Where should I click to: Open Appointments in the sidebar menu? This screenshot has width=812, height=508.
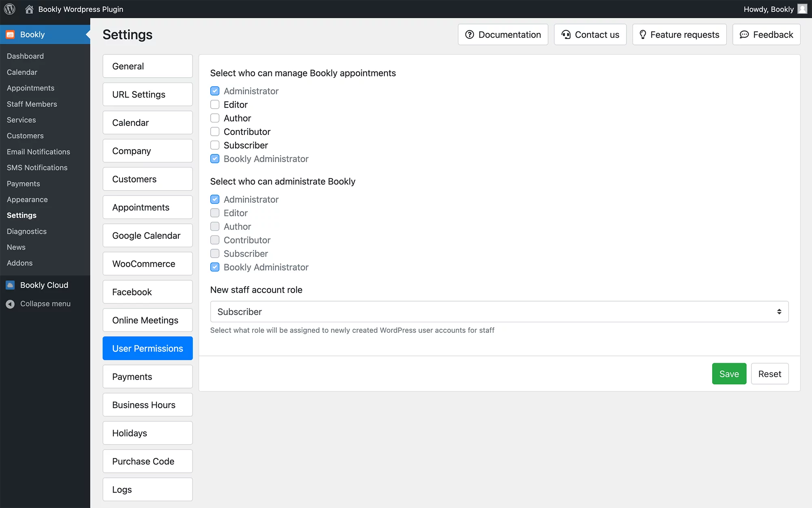pos(30,88)
